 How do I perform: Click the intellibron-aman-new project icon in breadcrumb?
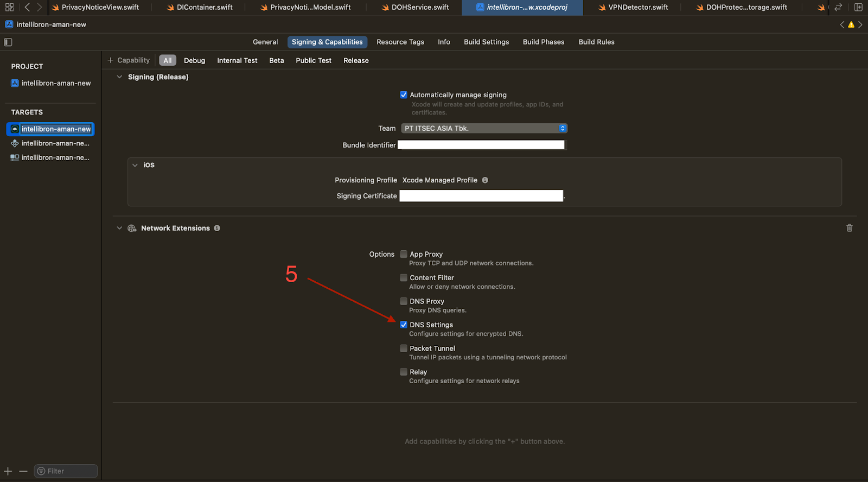(9, 24)
